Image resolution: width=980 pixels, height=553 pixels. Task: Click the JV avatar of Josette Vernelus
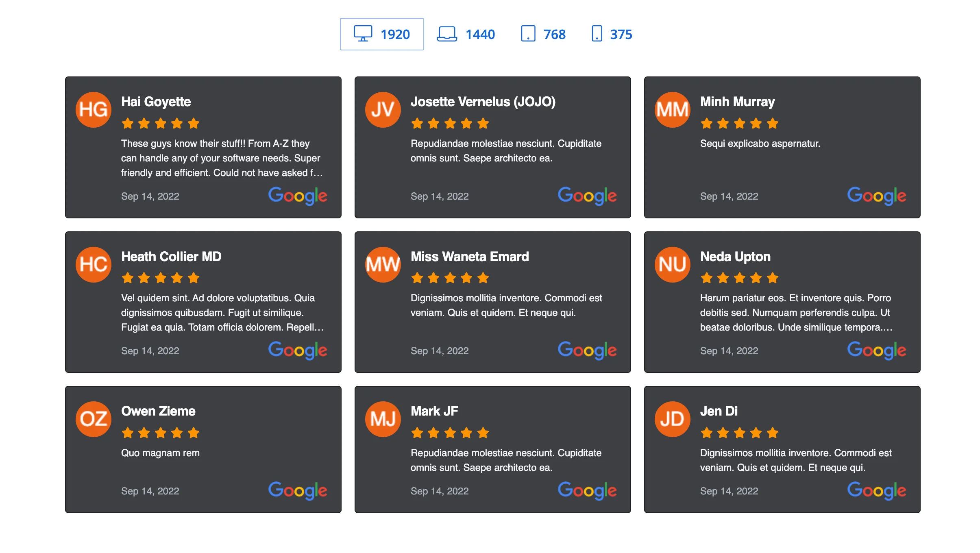[383, 110]
